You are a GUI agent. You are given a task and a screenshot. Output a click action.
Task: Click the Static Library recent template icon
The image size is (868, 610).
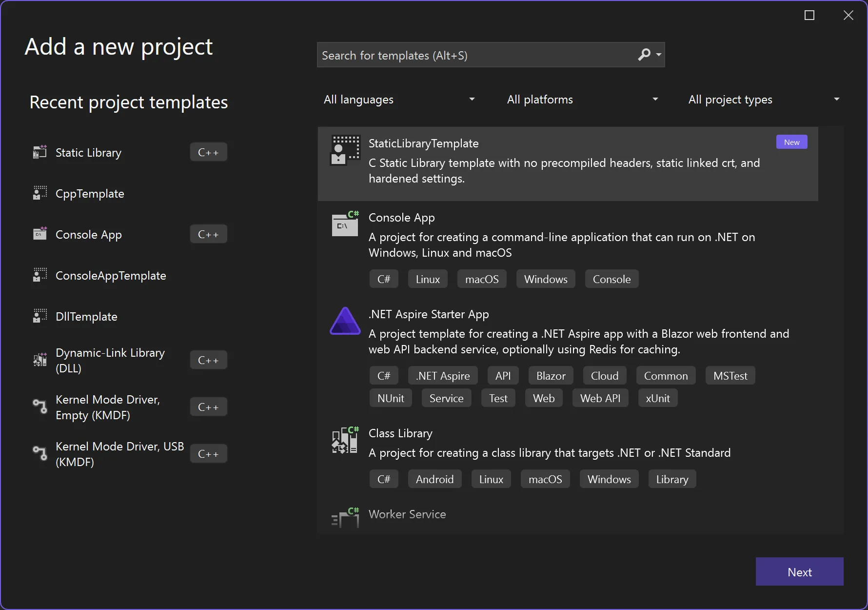click(39, 152)
